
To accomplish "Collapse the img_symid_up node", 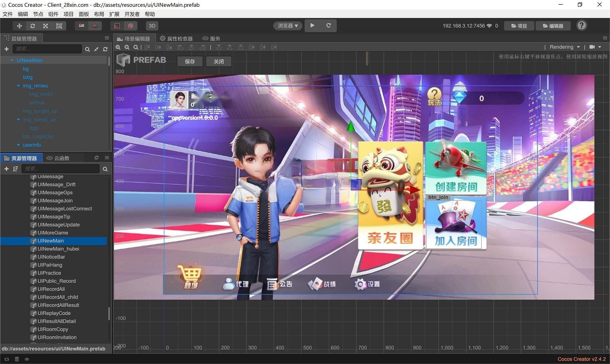I will click(18, 120).
